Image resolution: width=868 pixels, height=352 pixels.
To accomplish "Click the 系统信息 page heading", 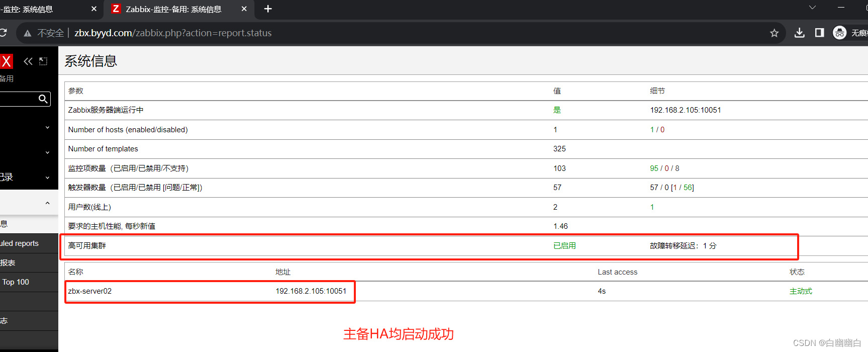I will [91, 61].
